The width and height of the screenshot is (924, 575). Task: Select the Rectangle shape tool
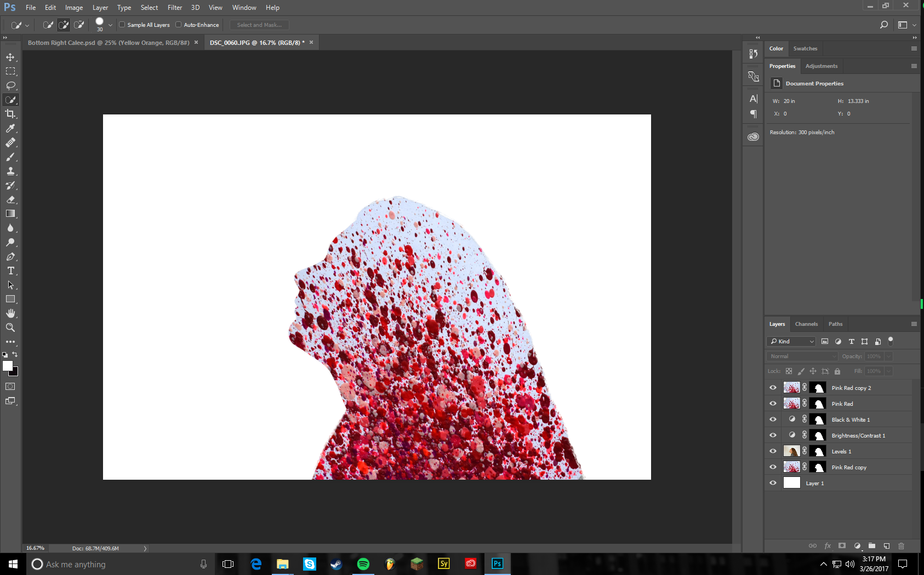tap(10, 299)
